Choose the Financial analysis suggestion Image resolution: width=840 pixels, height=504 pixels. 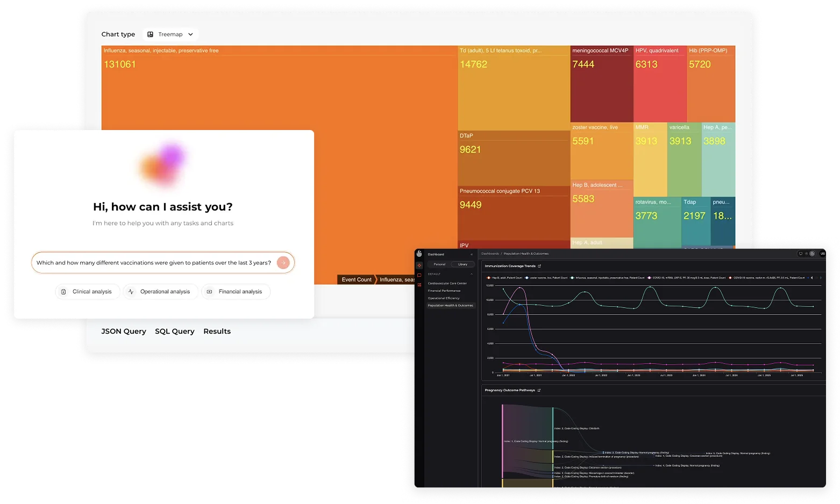[236, 292]
